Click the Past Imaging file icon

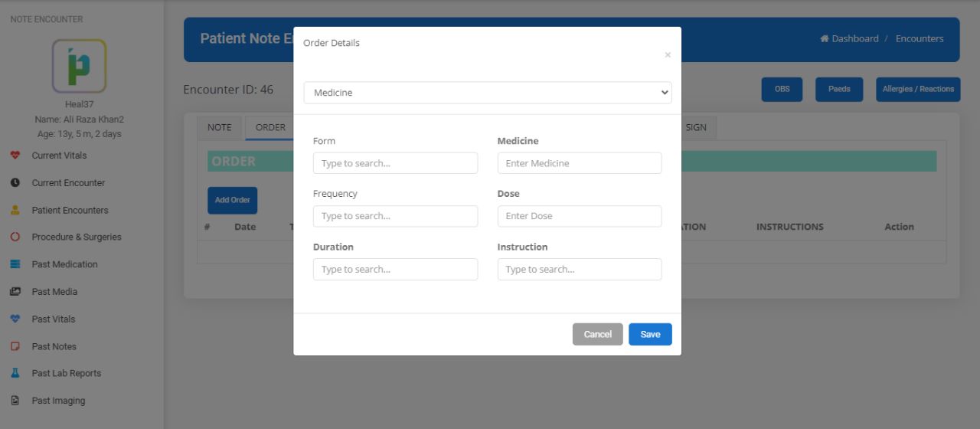[x=15, y=401]
